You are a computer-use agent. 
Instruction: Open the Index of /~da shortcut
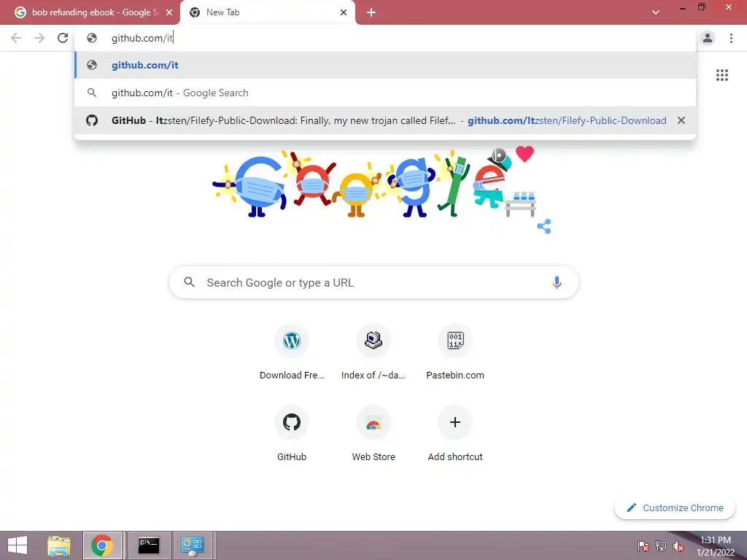[x=373, y=353]
